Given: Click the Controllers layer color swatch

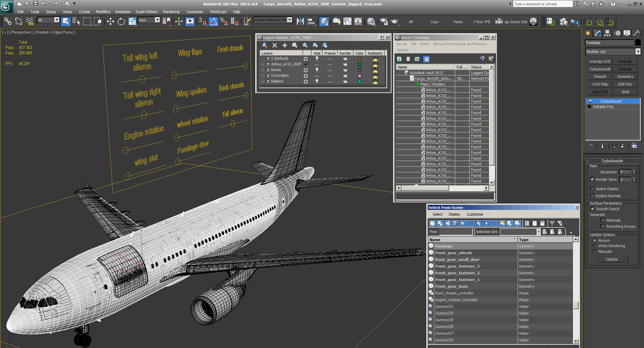Looking at the screenshot, I should pos(359,76).
